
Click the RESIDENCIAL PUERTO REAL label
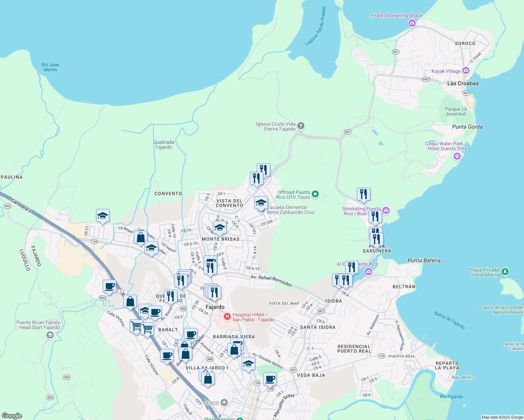click(354, 349)
